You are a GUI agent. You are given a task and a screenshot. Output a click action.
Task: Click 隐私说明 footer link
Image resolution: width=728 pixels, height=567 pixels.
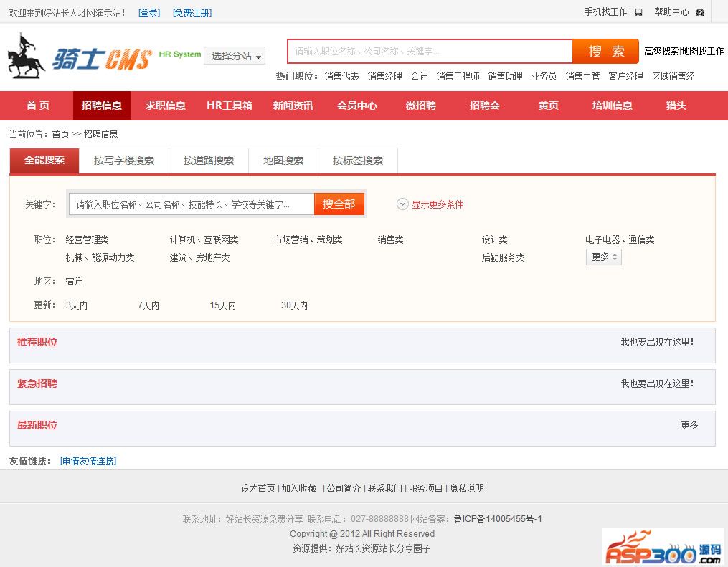[467, 489]
